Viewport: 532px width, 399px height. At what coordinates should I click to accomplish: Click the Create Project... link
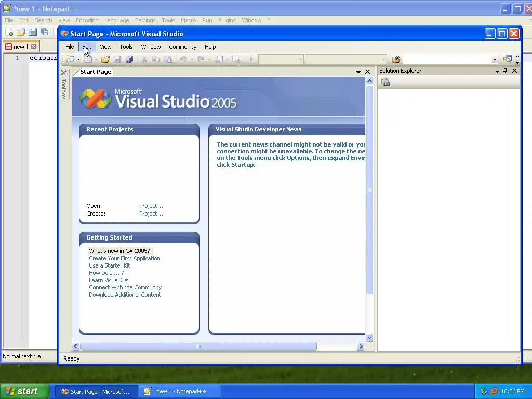(151, 214)
